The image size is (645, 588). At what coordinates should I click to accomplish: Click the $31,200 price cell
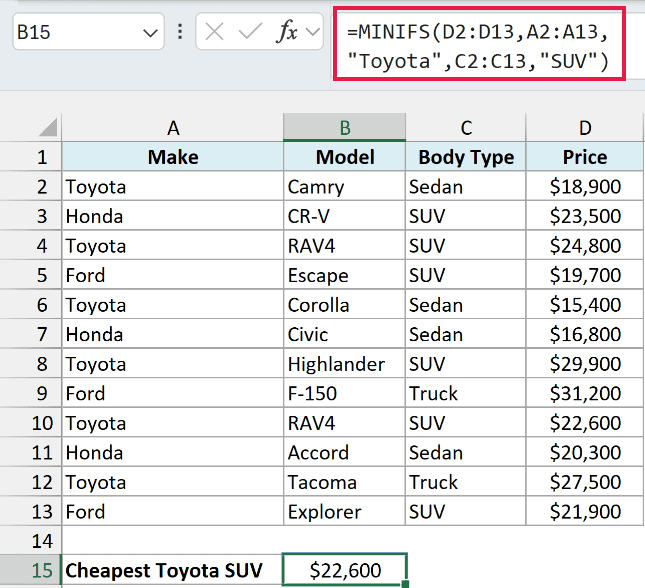click(x=585, y=393)
